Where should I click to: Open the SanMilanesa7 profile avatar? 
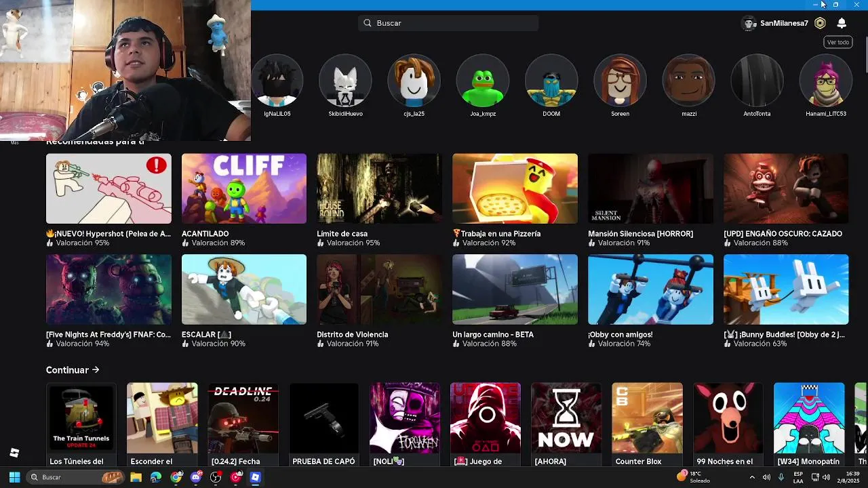(x=749, y=23)
